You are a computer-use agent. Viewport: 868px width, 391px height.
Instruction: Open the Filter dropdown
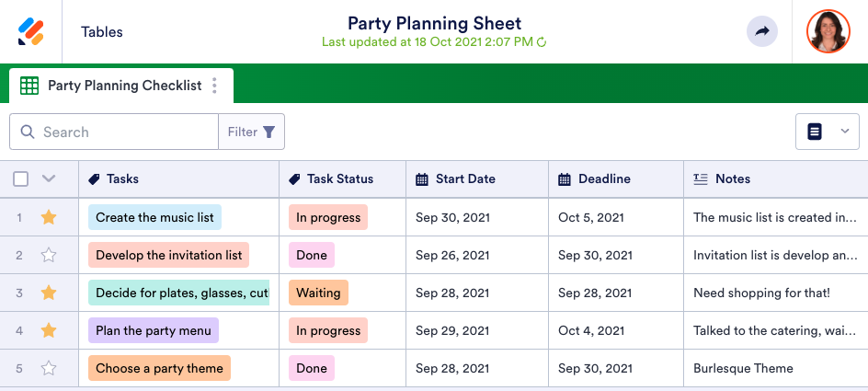[251, 132]
